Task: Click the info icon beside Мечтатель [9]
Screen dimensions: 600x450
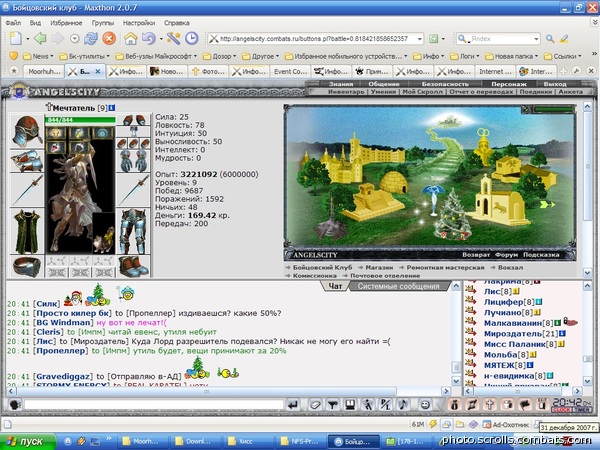Action: pyautogui.click(x=111, y=108)
